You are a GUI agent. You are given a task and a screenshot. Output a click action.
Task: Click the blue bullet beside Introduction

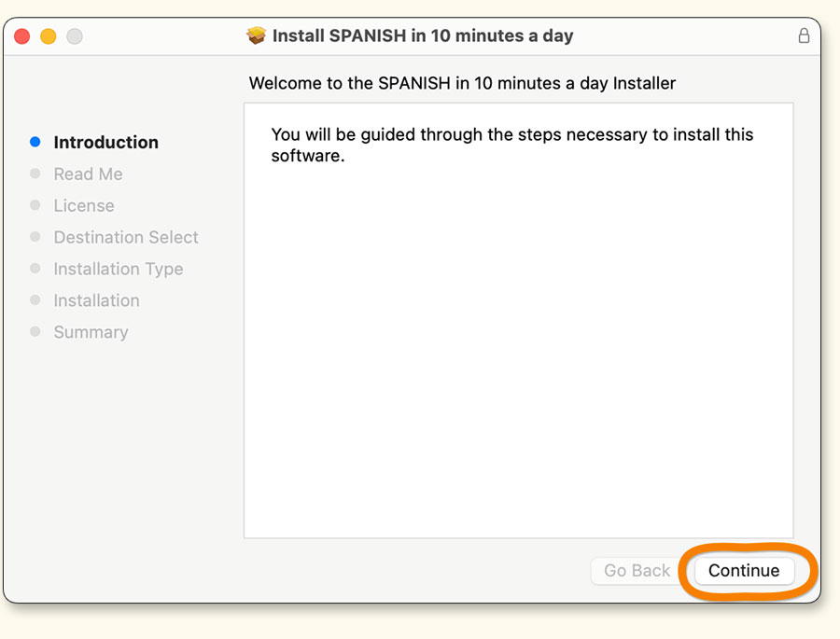click(x=35, y=142)
